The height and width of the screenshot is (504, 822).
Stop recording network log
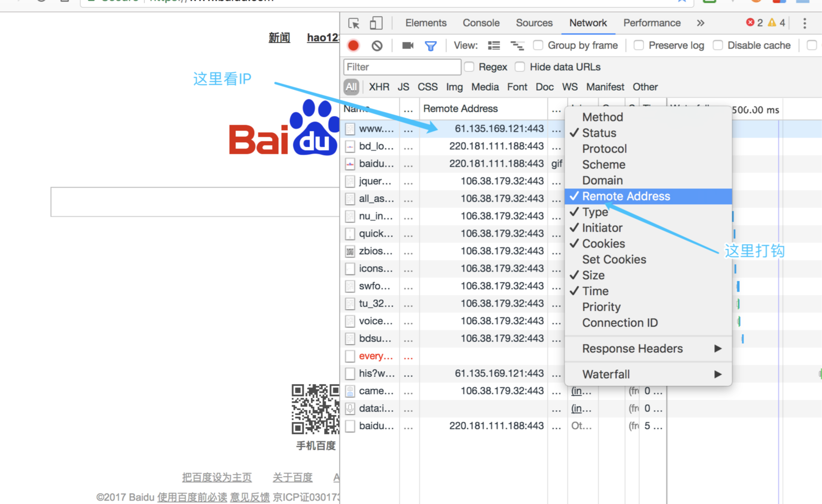353,45
